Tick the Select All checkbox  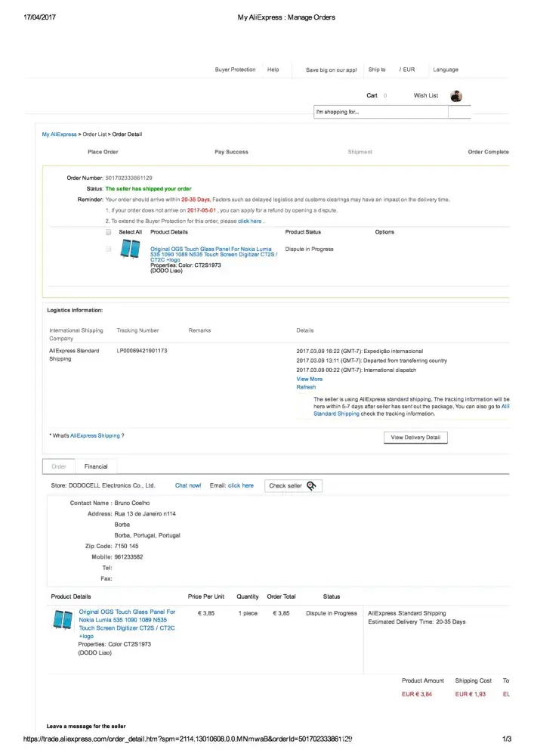coord(108,232)
